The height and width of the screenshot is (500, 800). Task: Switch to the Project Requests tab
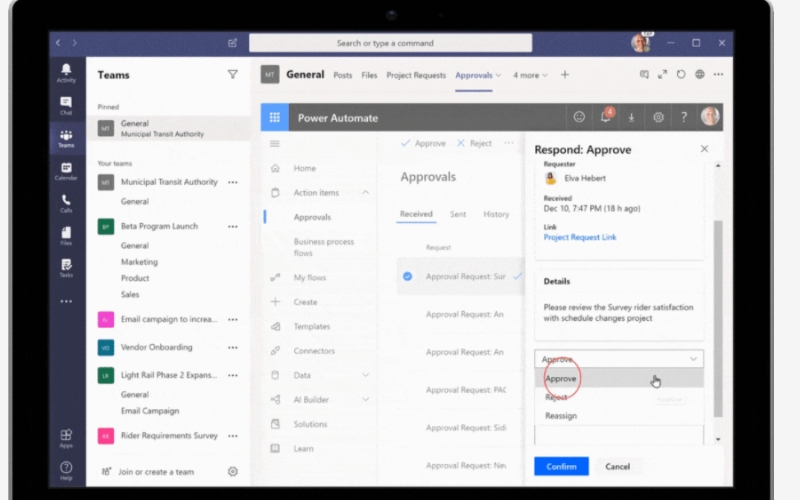pos(416,75)
